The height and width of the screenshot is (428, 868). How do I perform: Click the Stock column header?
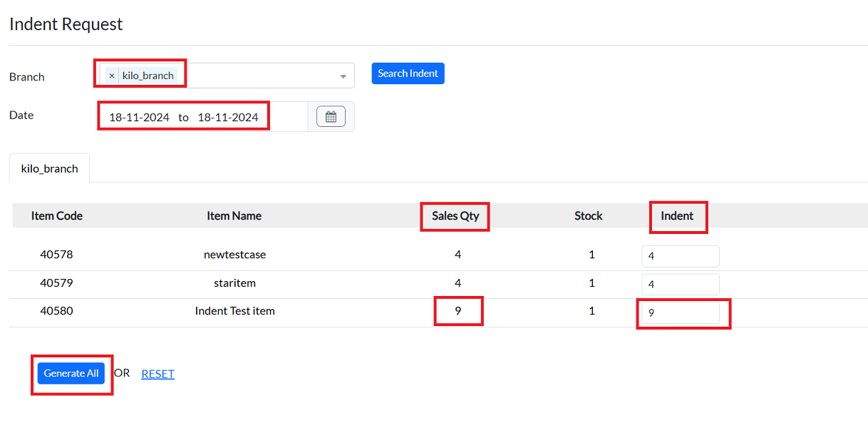click(x=589, y=215)
